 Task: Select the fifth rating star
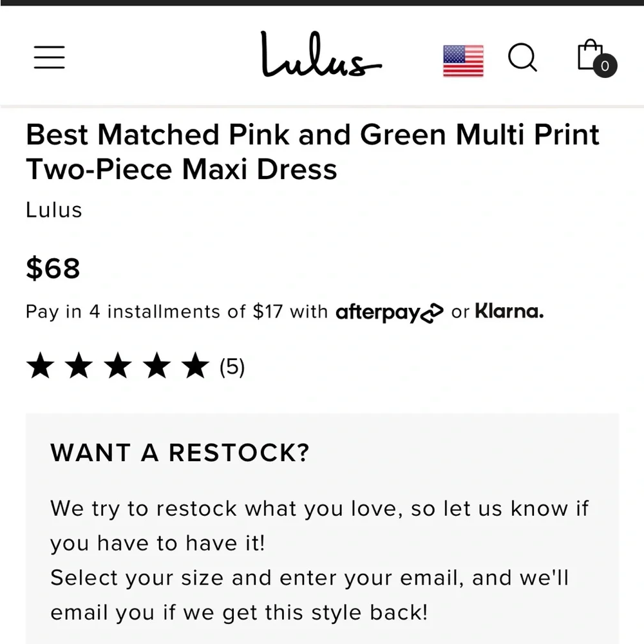pyautogui.click(x=194, y=365)
